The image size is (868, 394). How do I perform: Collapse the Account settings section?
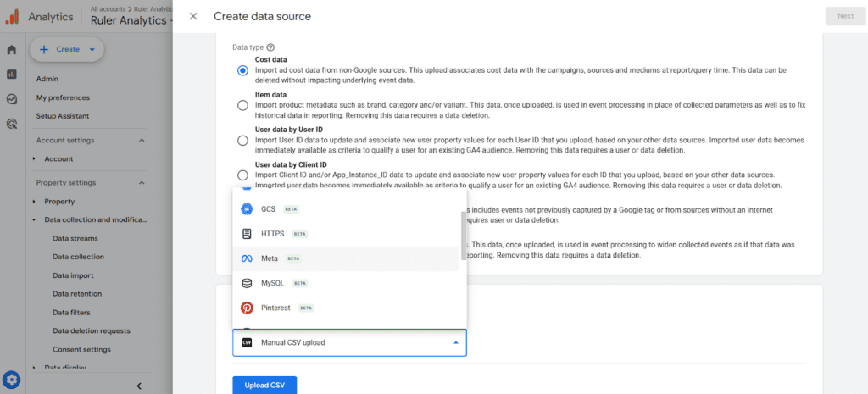point(142,141)
